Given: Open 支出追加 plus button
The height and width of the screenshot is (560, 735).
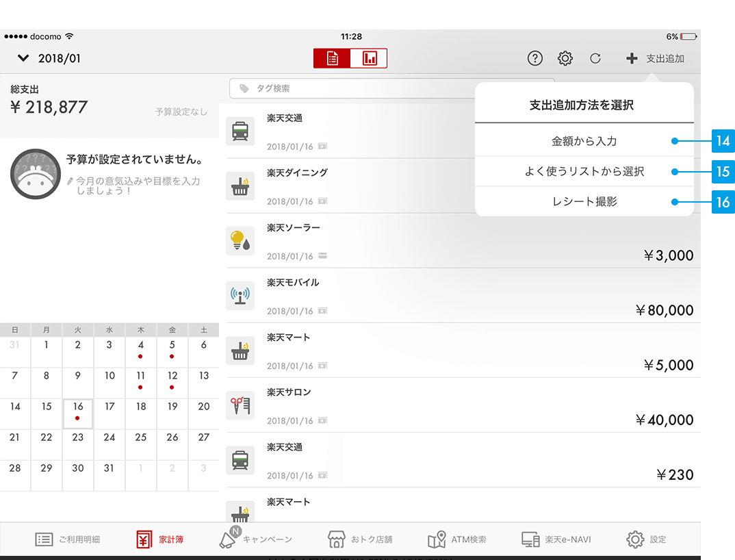Looking at the screenshot, I should (x=655, y=59).
